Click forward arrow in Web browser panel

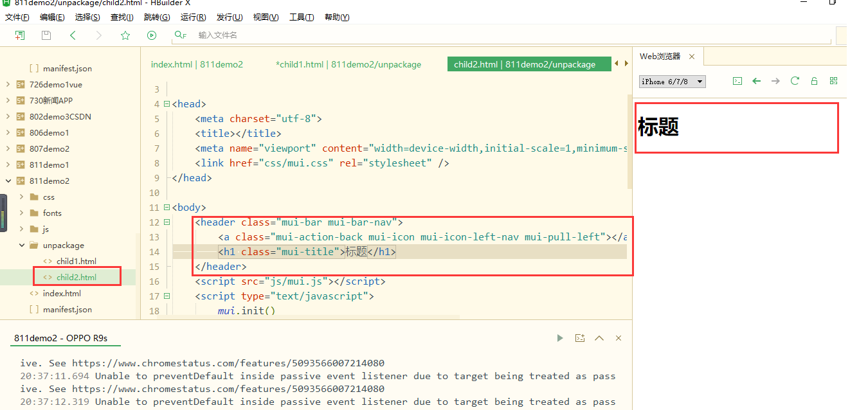click(775, 81)
